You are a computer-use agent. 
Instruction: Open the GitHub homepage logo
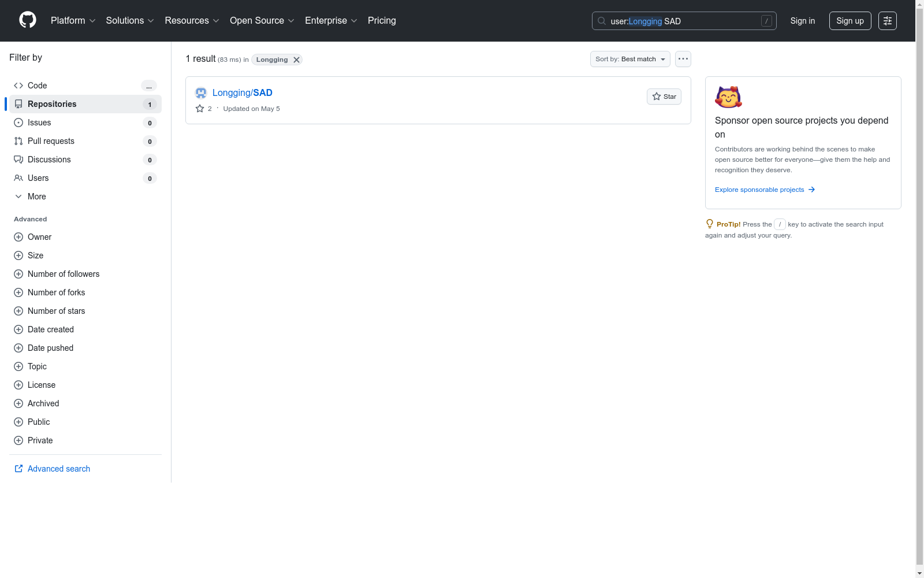(28, 20)
